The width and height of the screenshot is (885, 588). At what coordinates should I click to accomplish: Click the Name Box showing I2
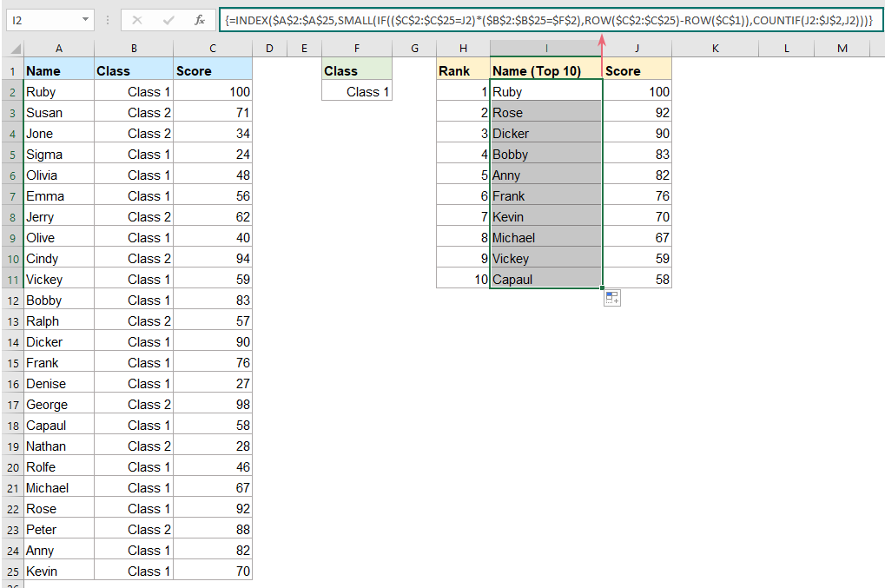click(x=43, y=19)
